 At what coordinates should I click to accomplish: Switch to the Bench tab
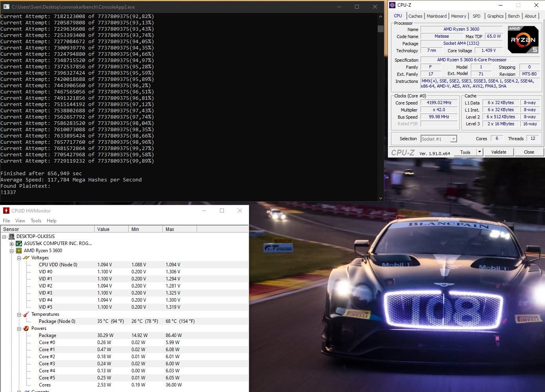click(x=514, y=16)
